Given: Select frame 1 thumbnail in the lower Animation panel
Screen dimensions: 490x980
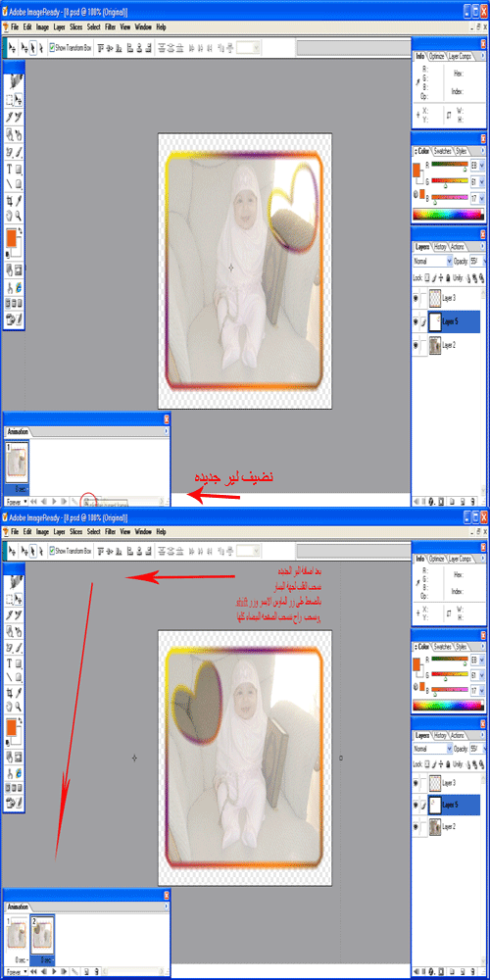Looking at the screenshot, I should 17,934.
